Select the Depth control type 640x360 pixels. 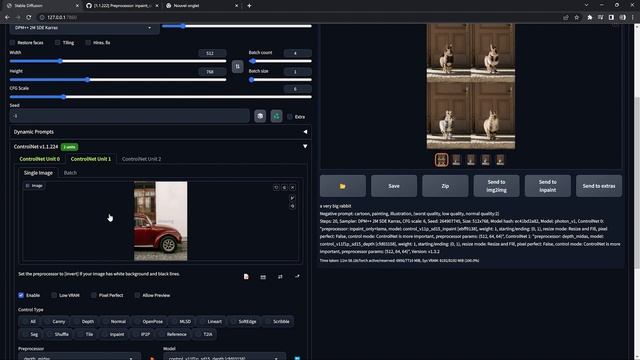point(84,322)
